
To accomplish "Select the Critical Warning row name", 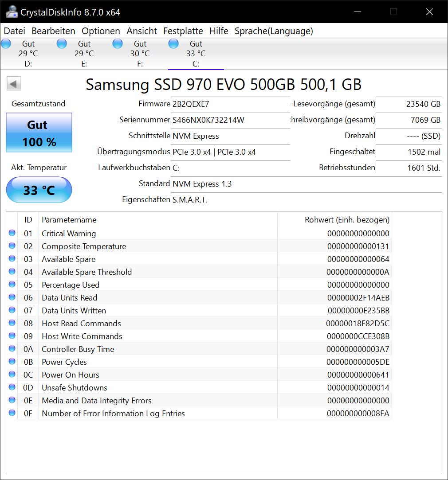I will click(69, 234).
